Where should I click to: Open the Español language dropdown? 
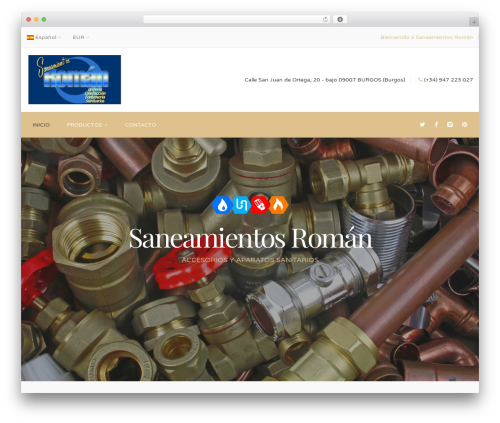(x=44, y=37)
